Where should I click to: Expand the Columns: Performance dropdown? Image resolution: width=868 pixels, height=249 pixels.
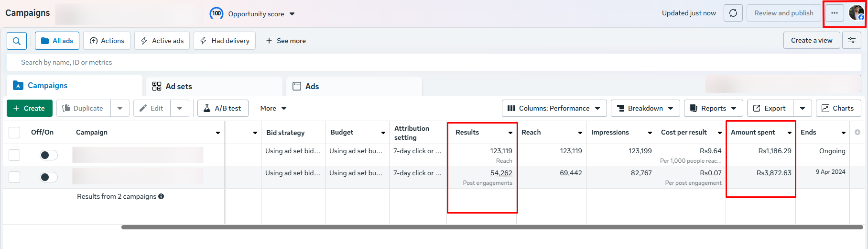pos(554,109)
